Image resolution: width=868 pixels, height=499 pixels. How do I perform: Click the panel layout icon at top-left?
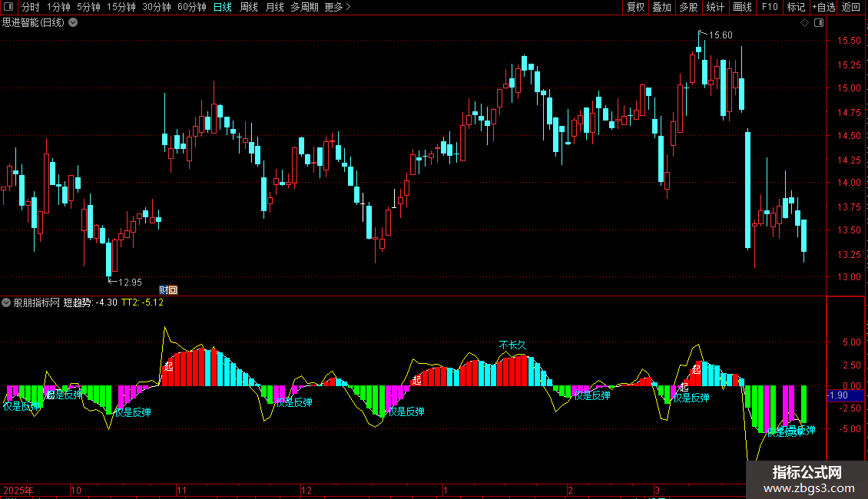[x=8, y=7]
